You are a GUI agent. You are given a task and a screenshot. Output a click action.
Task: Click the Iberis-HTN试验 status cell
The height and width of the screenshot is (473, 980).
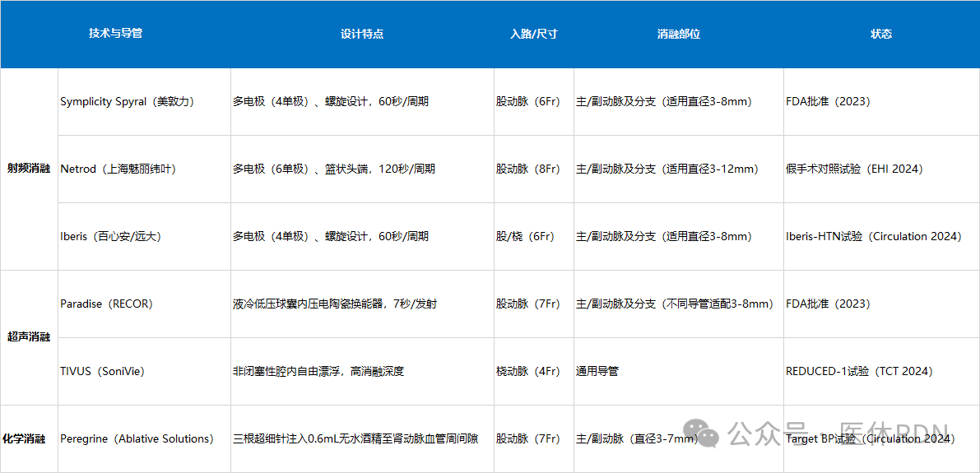coord(881,237)
